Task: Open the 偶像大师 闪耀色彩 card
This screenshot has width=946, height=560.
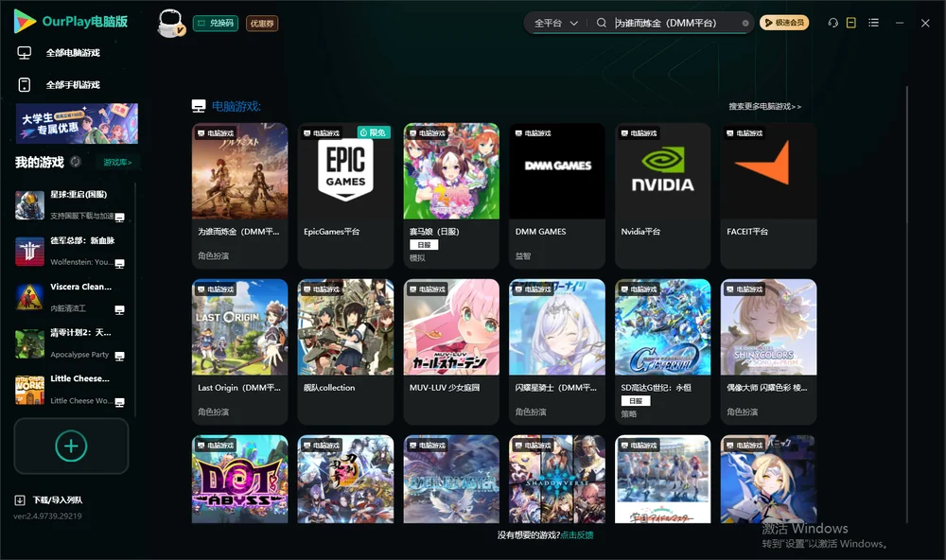Action: coord(768,352)
